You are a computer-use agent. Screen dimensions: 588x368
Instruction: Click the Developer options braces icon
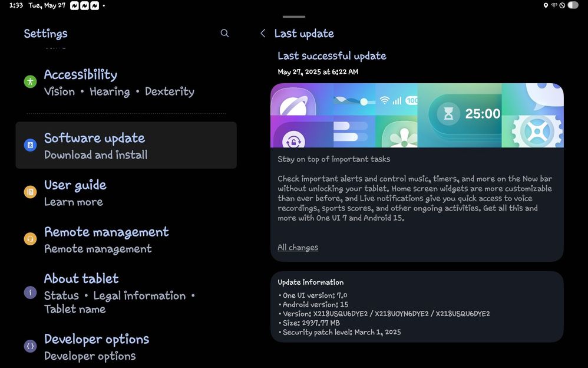pos(30,346)
